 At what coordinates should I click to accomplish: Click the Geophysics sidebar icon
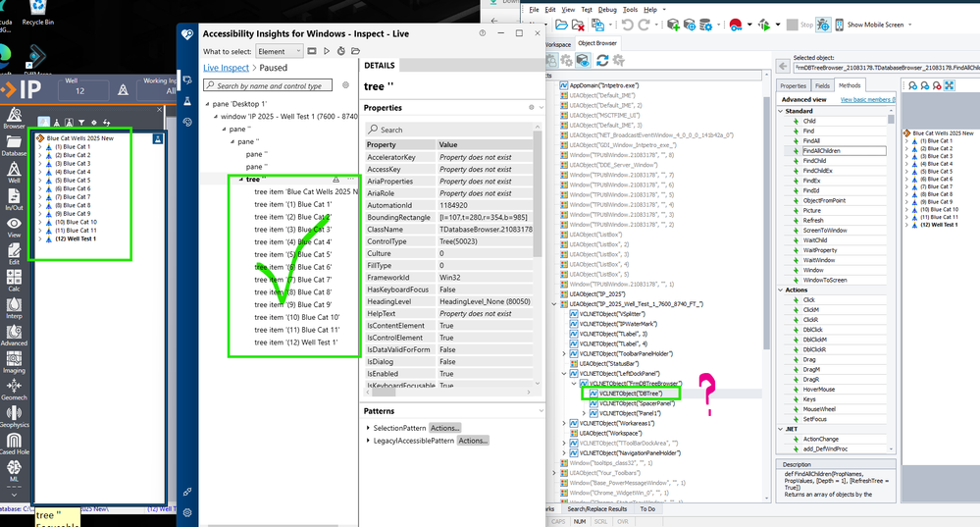pyautogui.click(x=14, y=413)
